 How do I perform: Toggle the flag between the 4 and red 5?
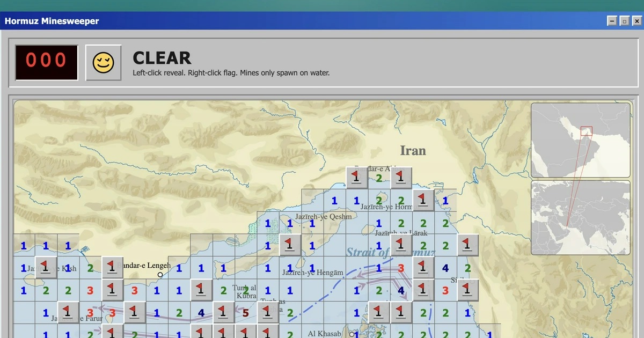[x=222, y=311]
